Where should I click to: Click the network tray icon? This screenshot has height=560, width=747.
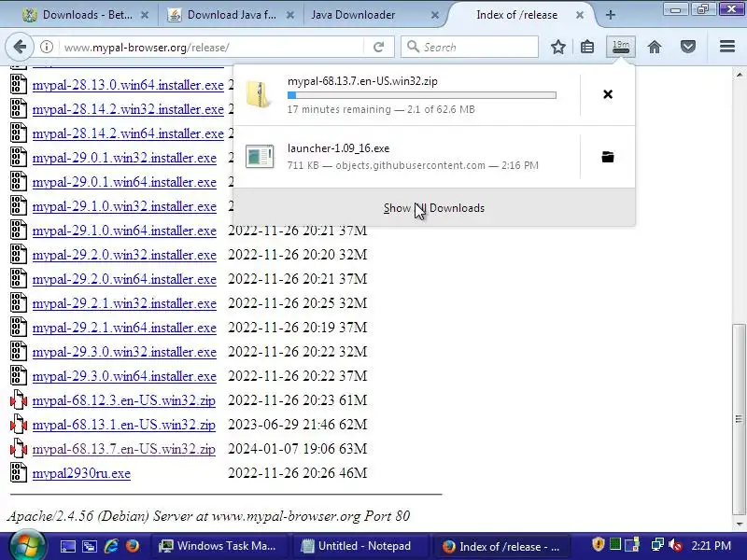point(657,544)
